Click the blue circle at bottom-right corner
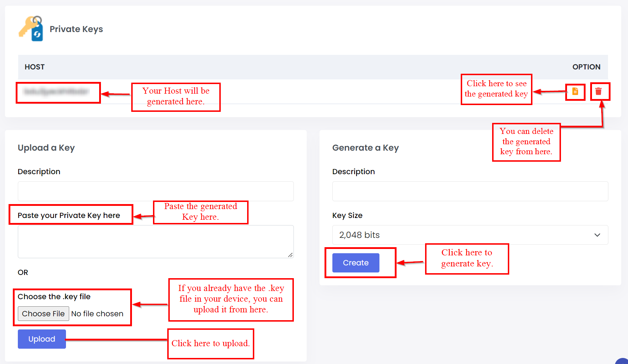Screen dimensions: 628x364 [623, 361]
